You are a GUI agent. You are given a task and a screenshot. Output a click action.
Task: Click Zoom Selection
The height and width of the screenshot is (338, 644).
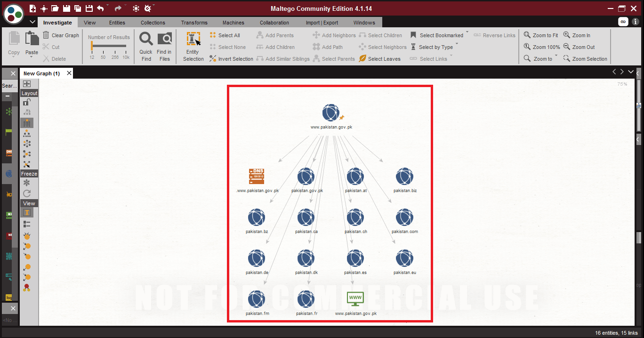(x=585, y=59)
